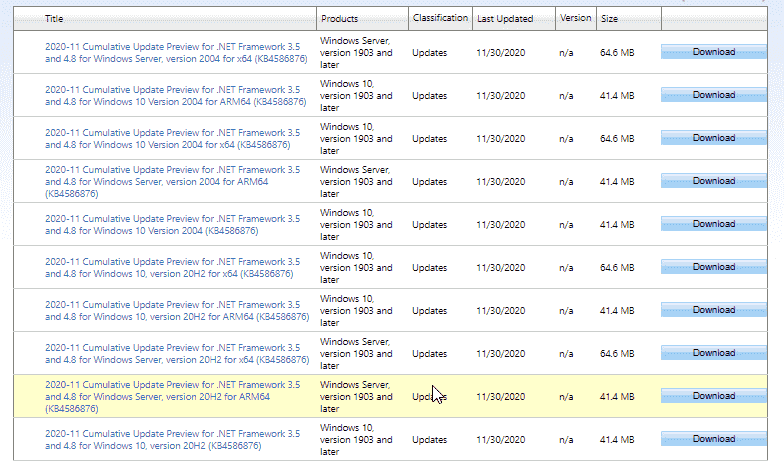The image size is (784, 470).
Task: Sort the table by Title column
Action: click(x=54, y=19)
